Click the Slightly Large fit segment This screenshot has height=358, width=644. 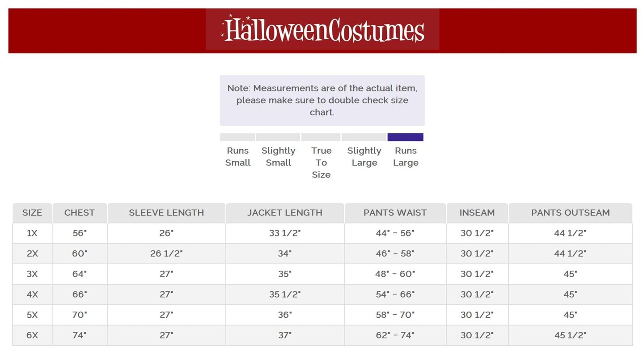coord(364,137)
